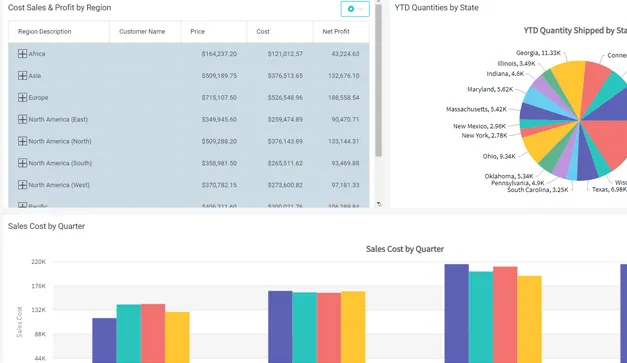Click first group's teal bar
The image size is (627, 363).
pos(129,334)
